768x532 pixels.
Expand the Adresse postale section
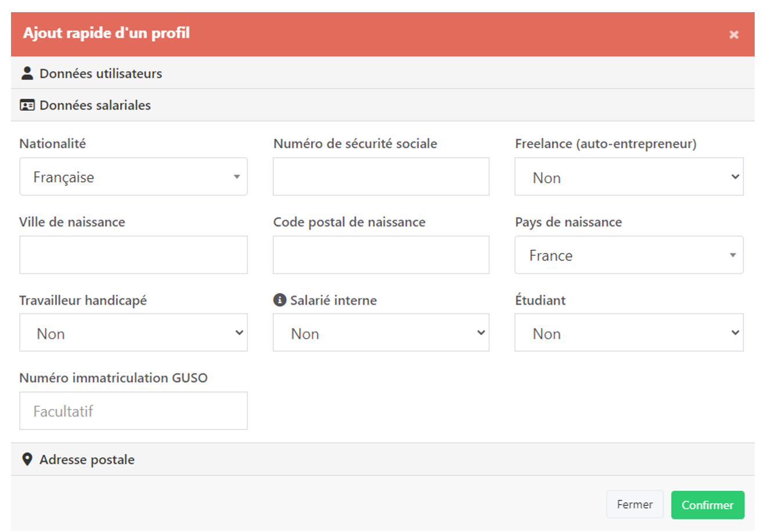point(87,460)
